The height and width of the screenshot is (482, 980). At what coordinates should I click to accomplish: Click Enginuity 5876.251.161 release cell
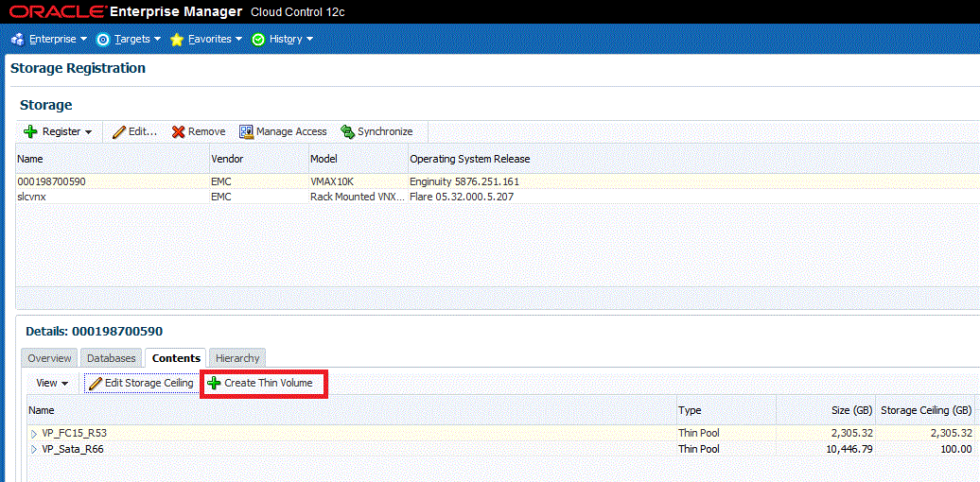point(464,181)
